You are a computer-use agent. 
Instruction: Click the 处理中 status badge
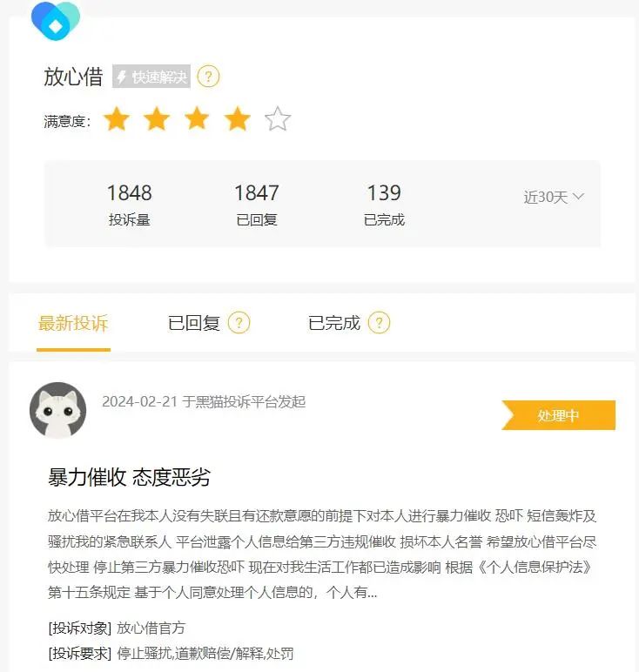tap(558, 415)
